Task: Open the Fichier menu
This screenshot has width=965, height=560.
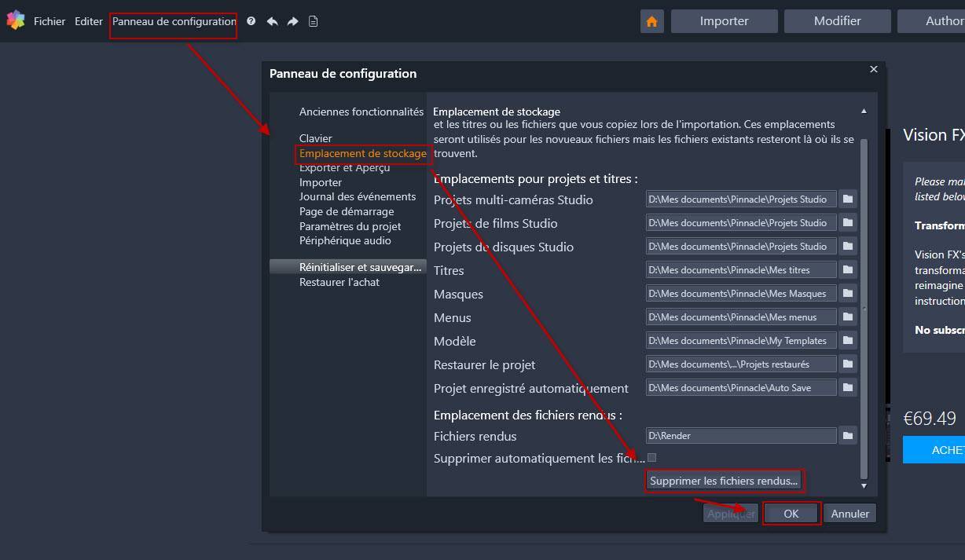Action: coord(50,21)
